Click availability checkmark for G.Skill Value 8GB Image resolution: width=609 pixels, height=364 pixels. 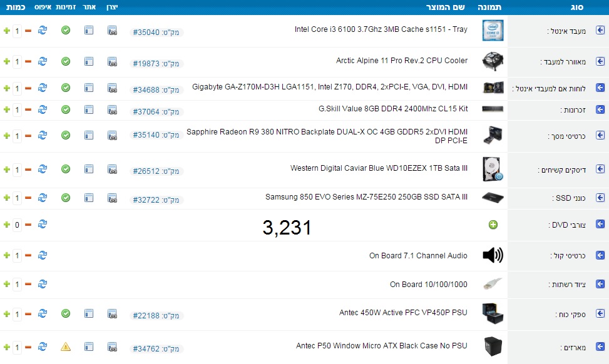[66, 109]
